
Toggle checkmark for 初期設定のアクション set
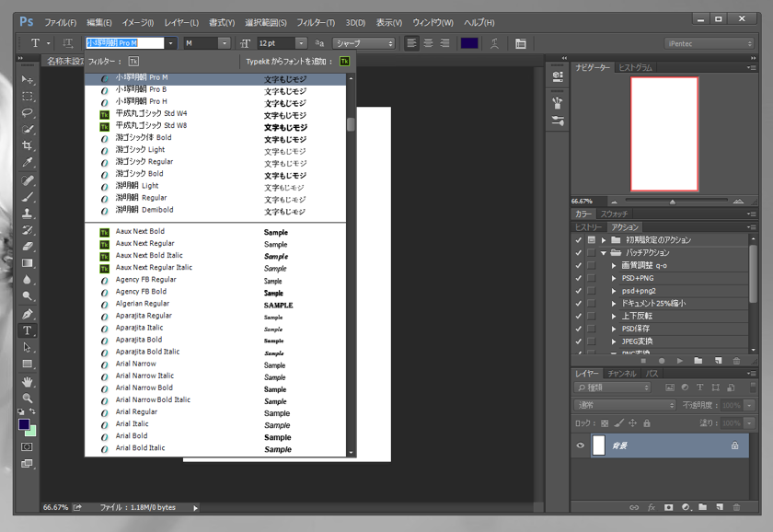click(578, 239)
